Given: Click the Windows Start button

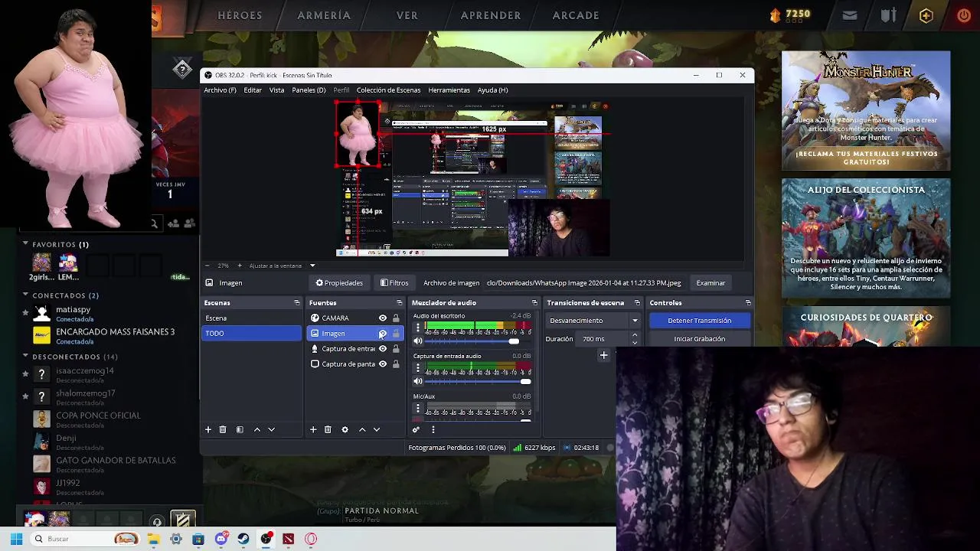Looking at the screenshot, I should pyautogui.click(x=16, y=539).
